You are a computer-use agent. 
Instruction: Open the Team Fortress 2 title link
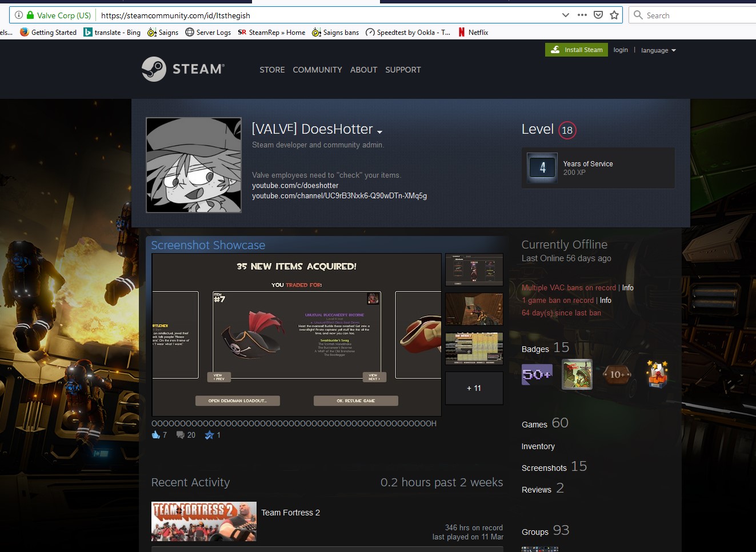(x=290, y=513)
